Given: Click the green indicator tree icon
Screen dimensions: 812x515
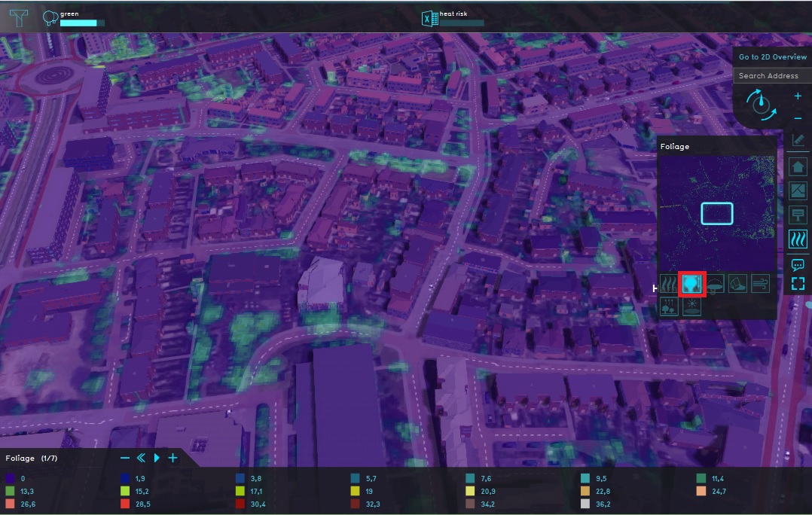Looking at the screenshot, I should (50, 18).
